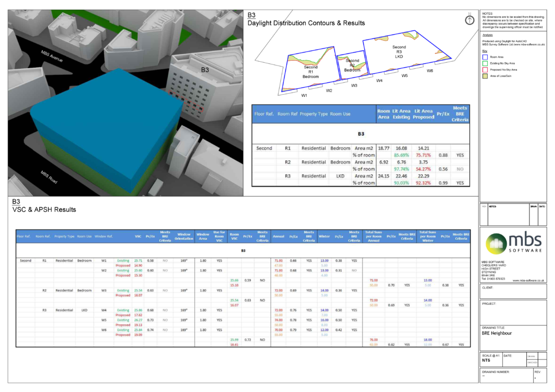This screenshot has height=392, width=555.
Task: Click the Window Orientation column header
Action: click(183, 236)
